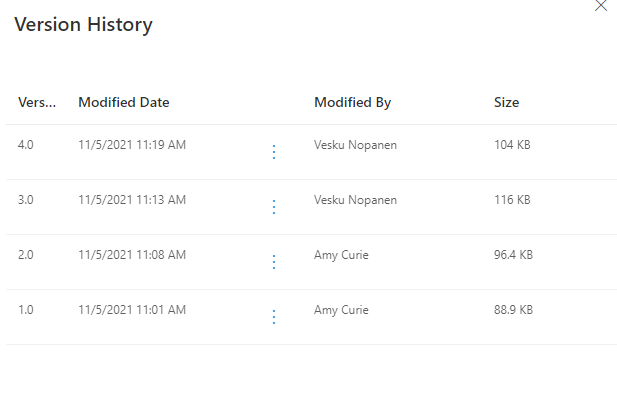The image size is (617, 400).
Task: Open more options for version 1.0
Action: click(274, 317)
